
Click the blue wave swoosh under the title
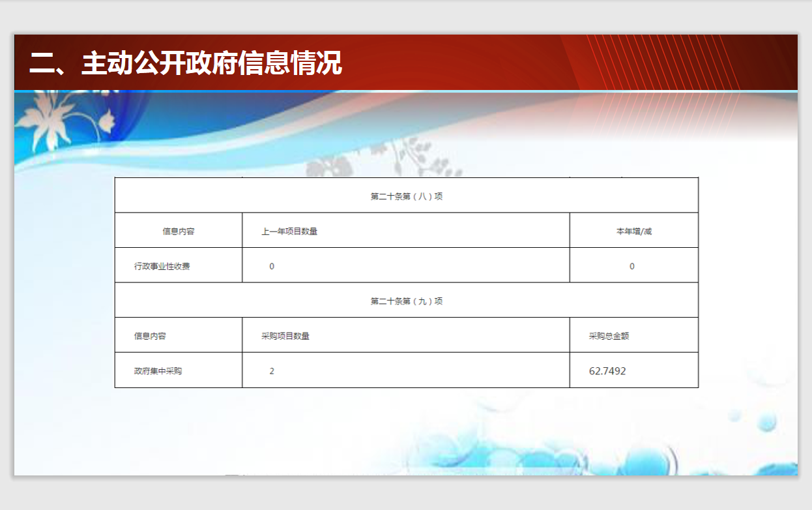pyautogui.click(x=196, y=140)
